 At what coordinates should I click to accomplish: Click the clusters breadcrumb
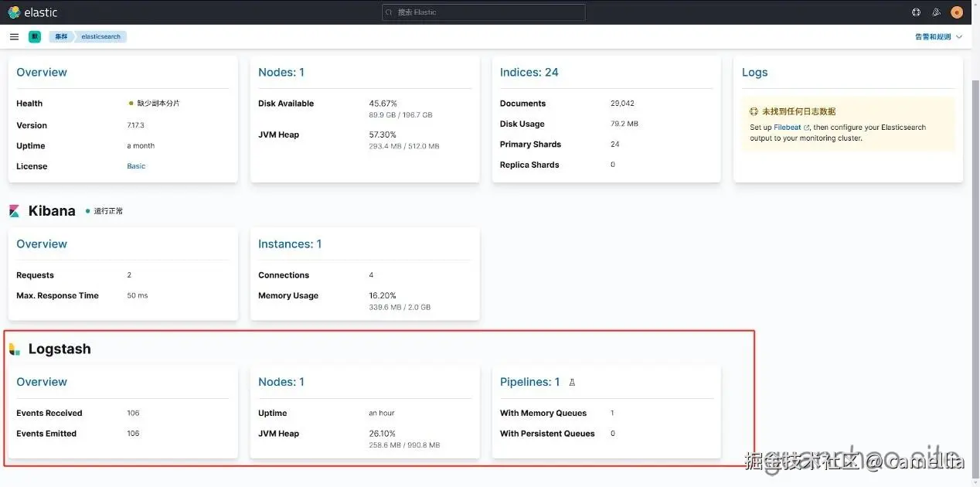[61, 36]
